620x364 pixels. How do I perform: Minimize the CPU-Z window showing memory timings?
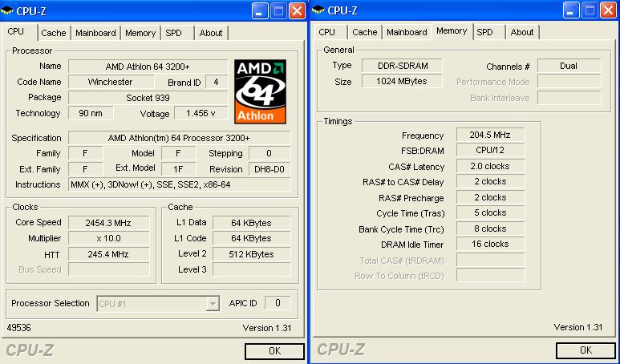click(x=571, y=10)
